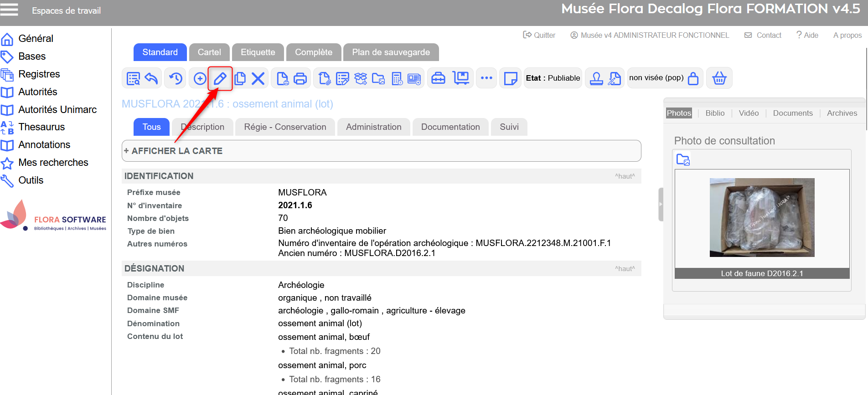The image size is (868, 395).
Task: Click the pencil edit record icon
Action: point(220,78)
